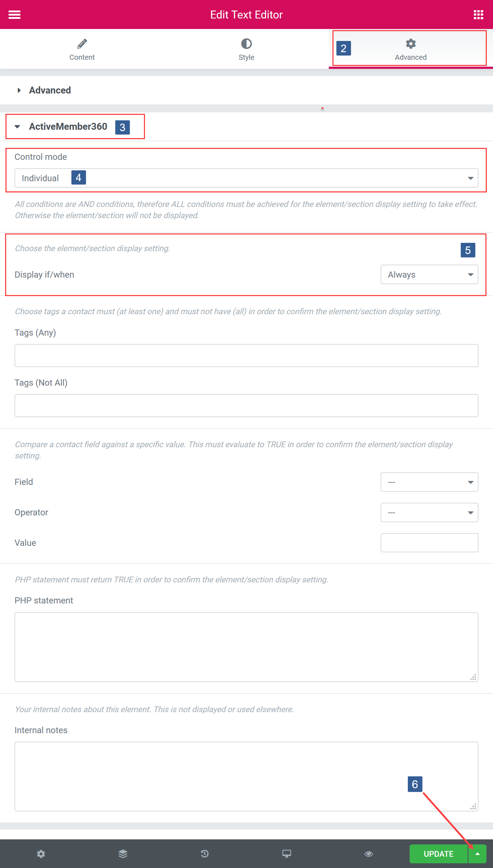Switch to Responsive Mode via monitor icon
493x868 pixels.
tap(286, 854)
